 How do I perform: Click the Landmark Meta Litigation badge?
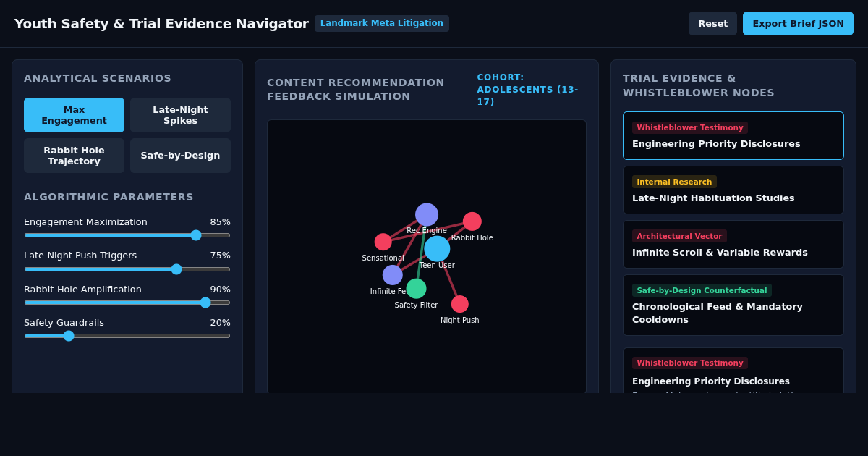pyautogui.click(x=382, y=23)
